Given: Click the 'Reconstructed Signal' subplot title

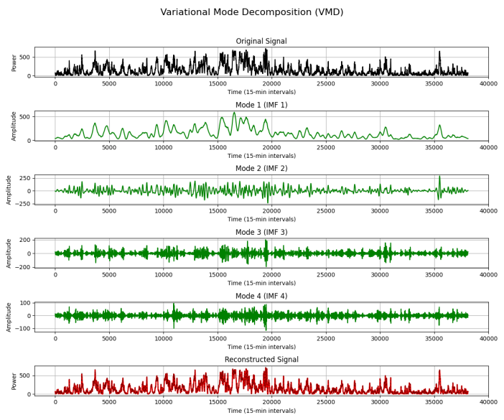Looking at the screenshot, I should (261, 359).
